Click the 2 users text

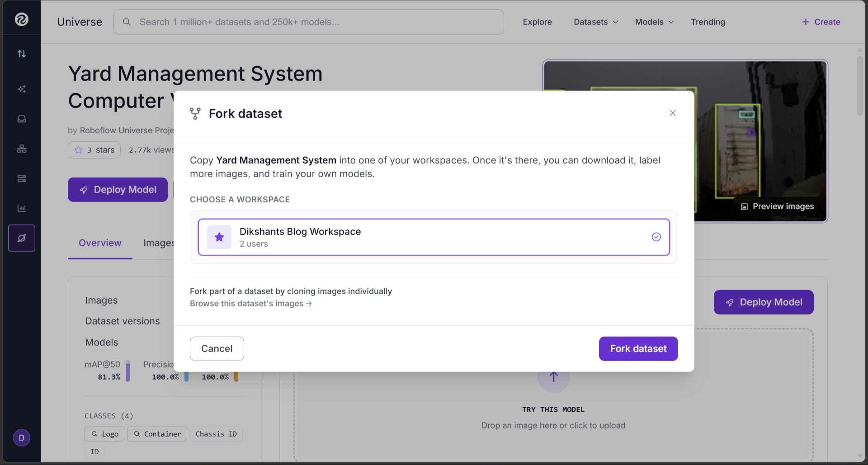(254, 244)
